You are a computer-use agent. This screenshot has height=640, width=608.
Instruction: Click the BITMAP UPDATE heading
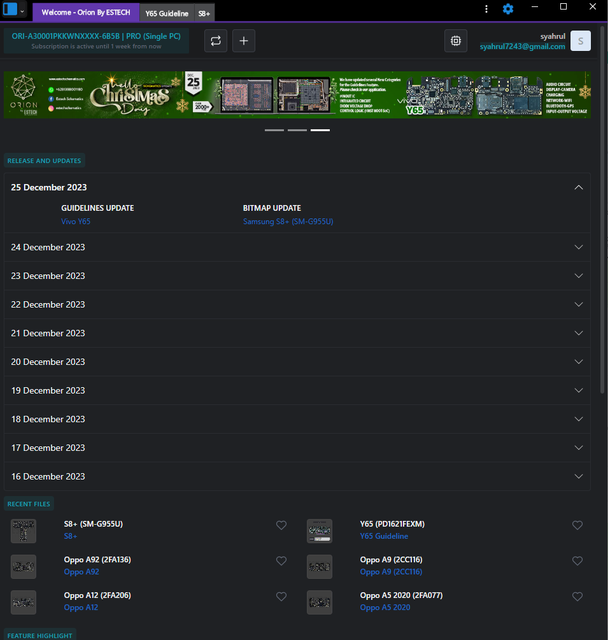tap(272, 208)
